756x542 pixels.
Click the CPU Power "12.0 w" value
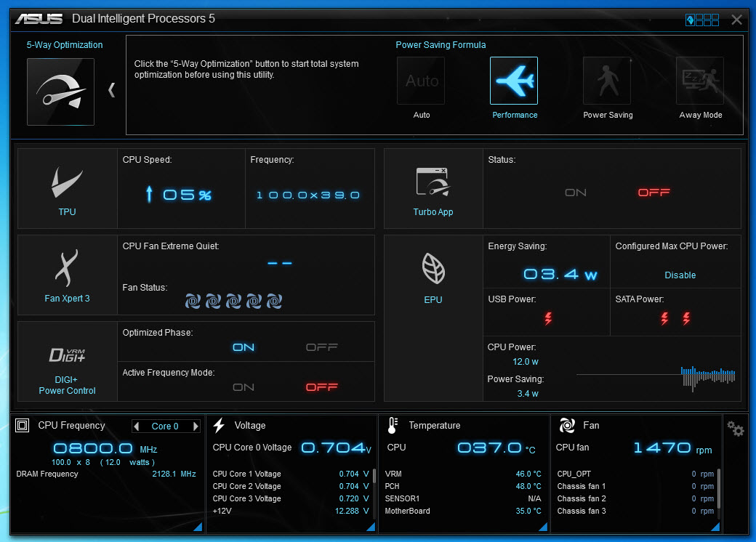[526, 362]
